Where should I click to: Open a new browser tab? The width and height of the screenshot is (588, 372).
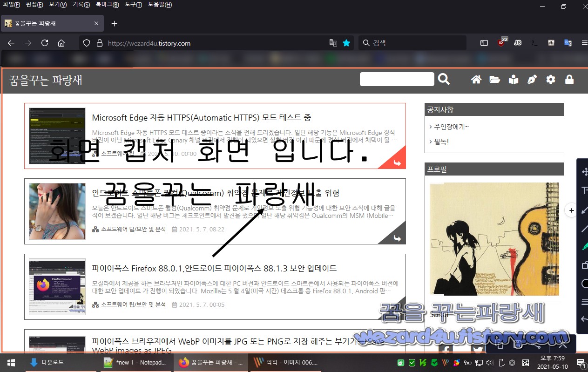point(114,23)
